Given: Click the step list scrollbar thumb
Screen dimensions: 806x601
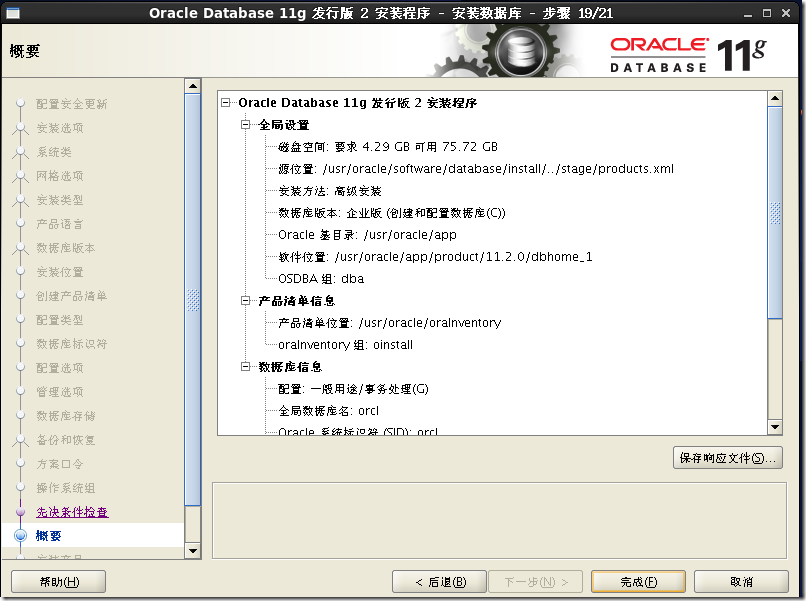Looking at the screenshot, I should coord(193,300).
